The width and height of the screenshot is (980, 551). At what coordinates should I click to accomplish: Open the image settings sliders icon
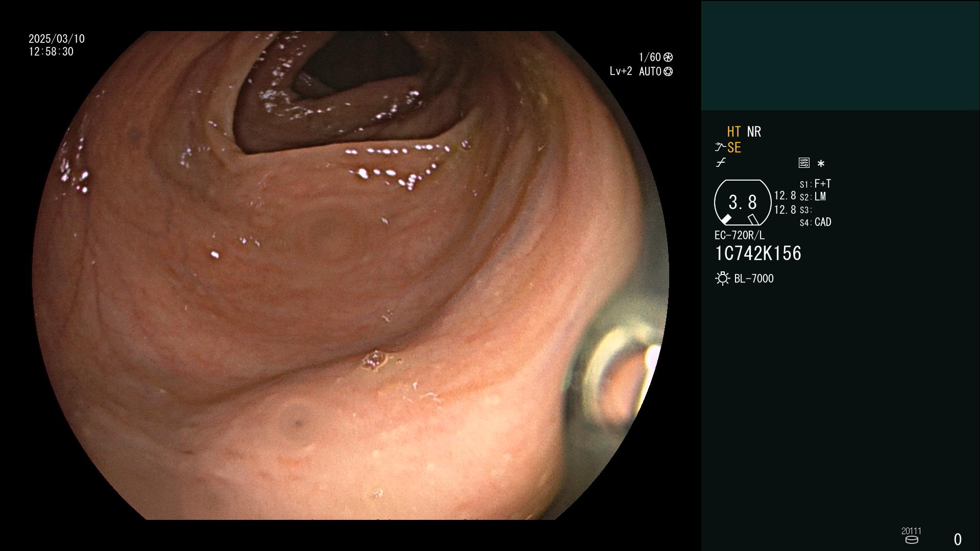pyautogui.click(x=804, y=163)
